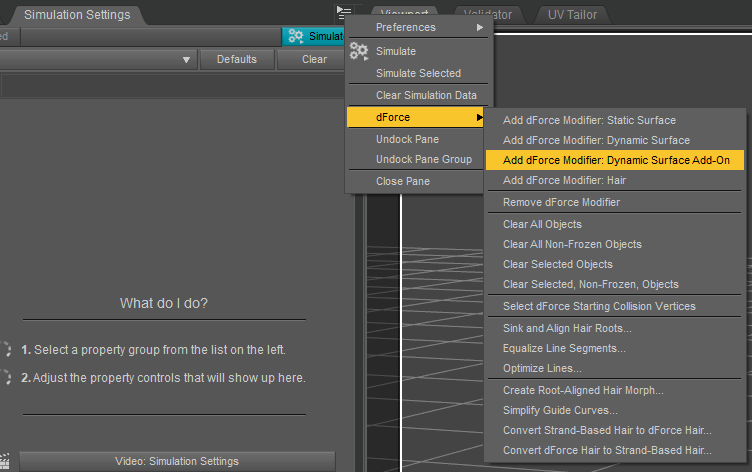Viewport: 752px width, 472px height.
Task: Add dForce Modifier: Static Surface
Action: pyautogui.click(x=614, y=120)
